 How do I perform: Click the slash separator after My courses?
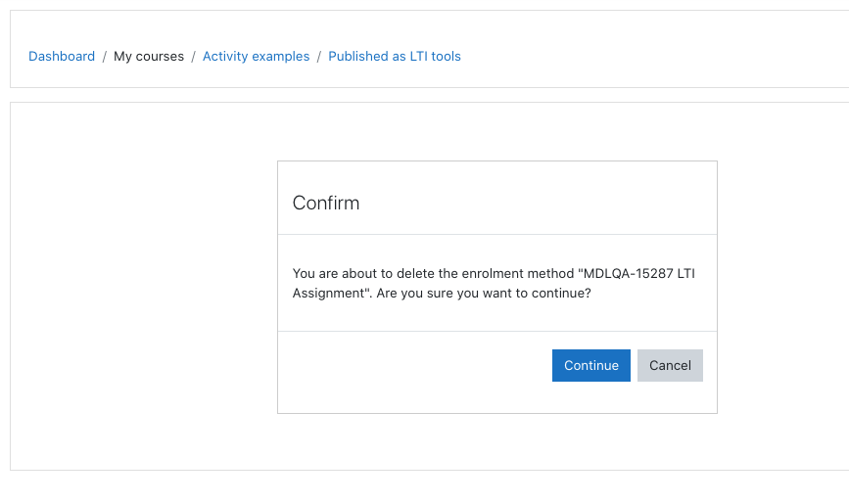(x=193, y=57)
